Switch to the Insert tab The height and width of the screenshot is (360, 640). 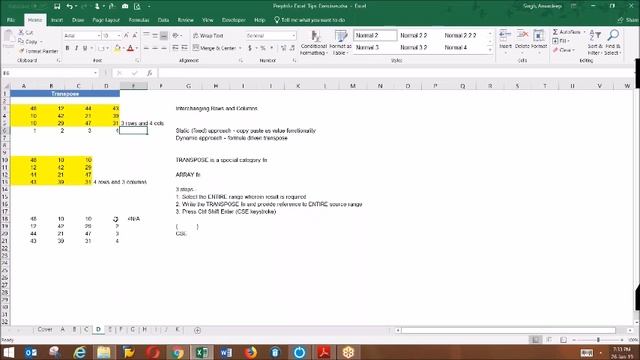(x=57, y=20)
